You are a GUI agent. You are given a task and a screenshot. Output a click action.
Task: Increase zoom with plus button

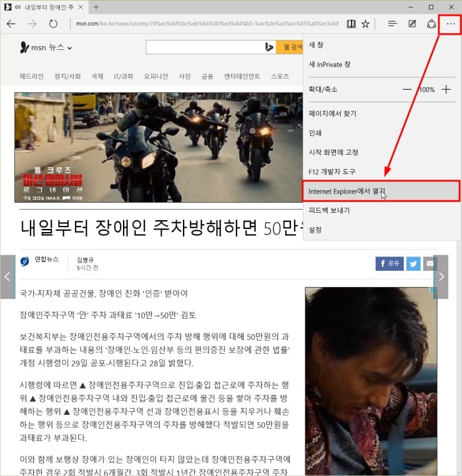[x=446, y=90]
